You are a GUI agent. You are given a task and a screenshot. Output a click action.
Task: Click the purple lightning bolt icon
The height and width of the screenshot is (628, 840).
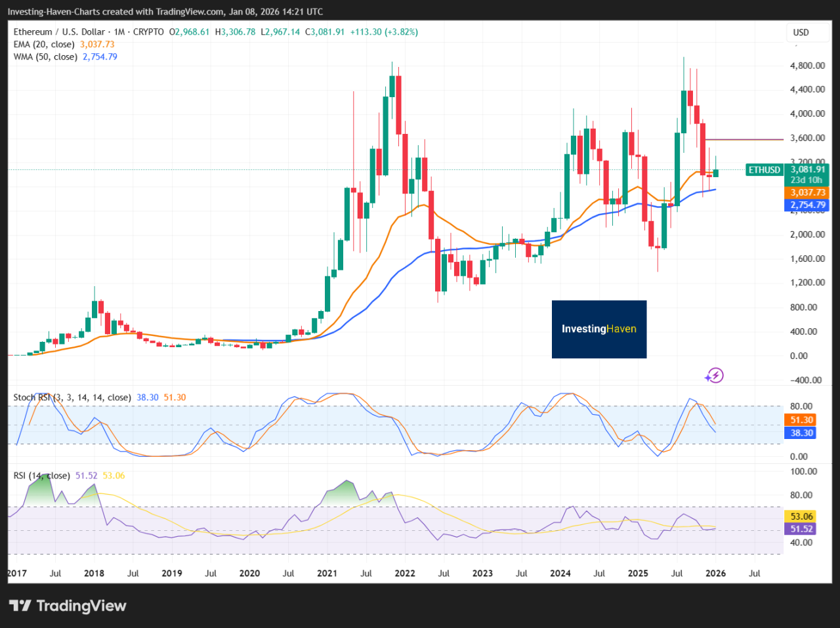tap(714, 375)
